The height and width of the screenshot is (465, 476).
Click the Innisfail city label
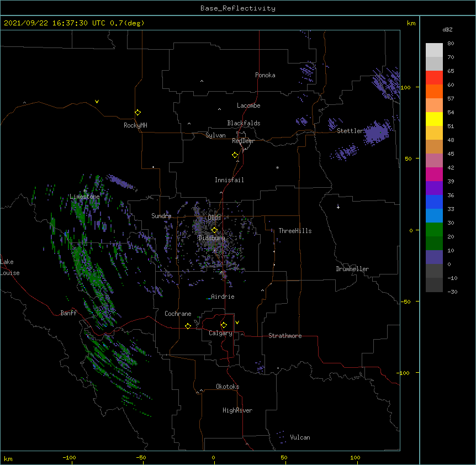[229, 180]
